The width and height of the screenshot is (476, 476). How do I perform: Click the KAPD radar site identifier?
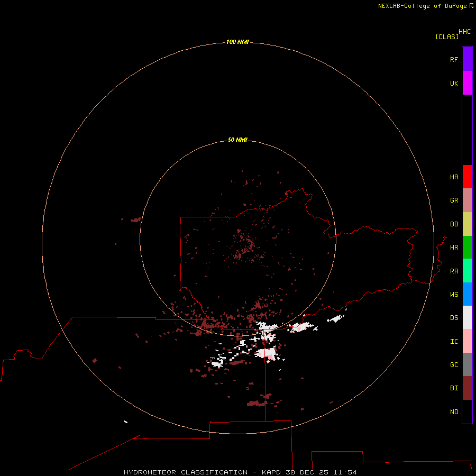(x=271, y=472)
